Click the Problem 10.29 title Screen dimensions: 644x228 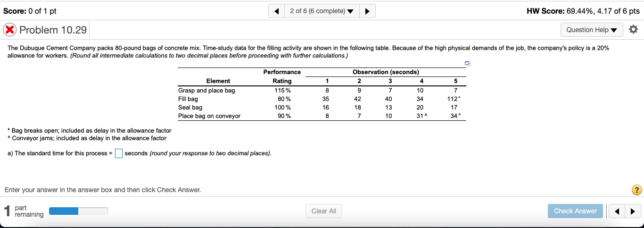pyautogui.click(x=52, y=30)
